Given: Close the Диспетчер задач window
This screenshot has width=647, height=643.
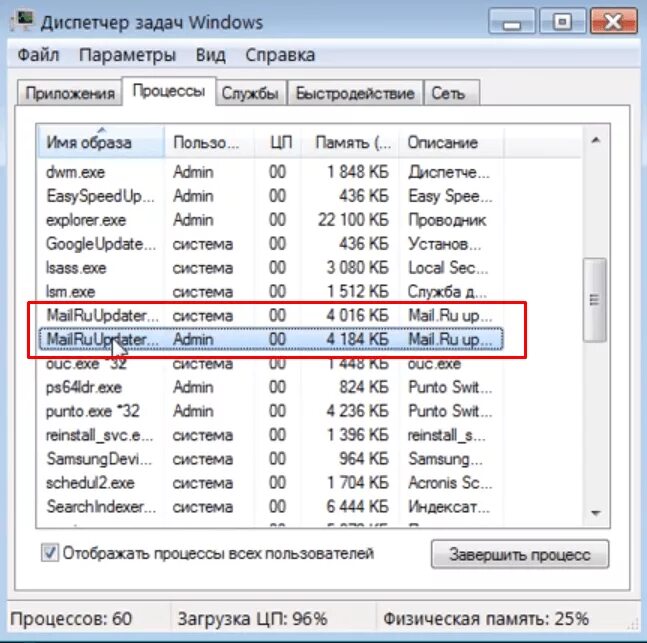Looking at the screenshot, I should click(614, 21).
